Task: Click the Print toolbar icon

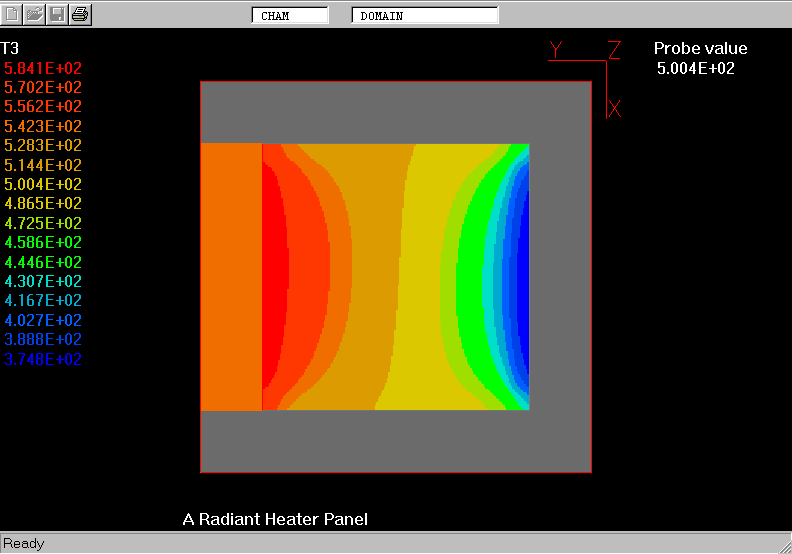Action: click(80, 14)
